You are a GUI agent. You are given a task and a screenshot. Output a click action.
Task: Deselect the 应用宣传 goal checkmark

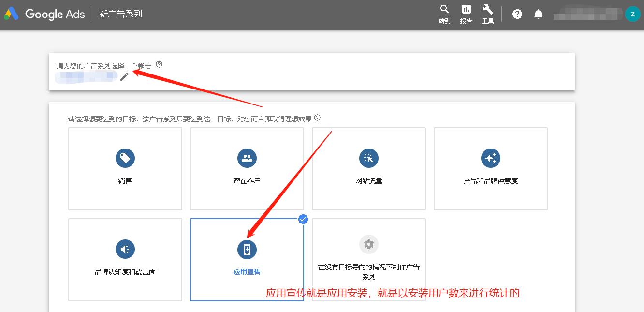click(x=303, y=219)
